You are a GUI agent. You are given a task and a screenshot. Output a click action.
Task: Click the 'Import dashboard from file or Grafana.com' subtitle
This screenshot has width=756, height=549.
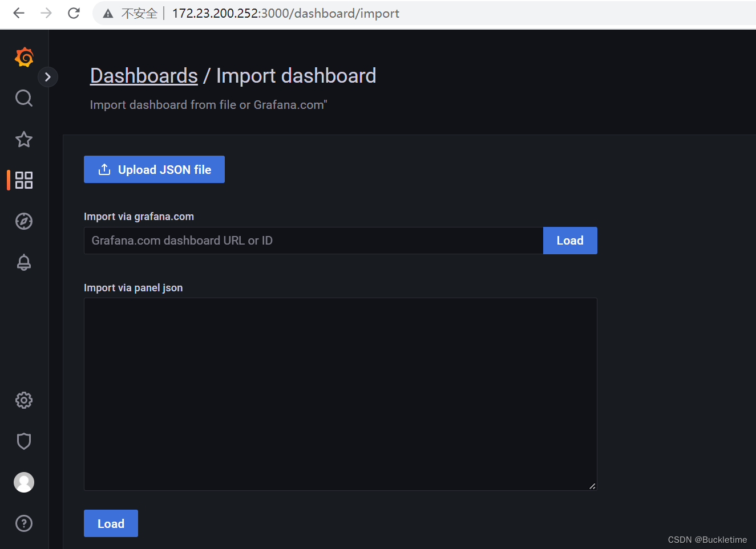click(208, 105)
